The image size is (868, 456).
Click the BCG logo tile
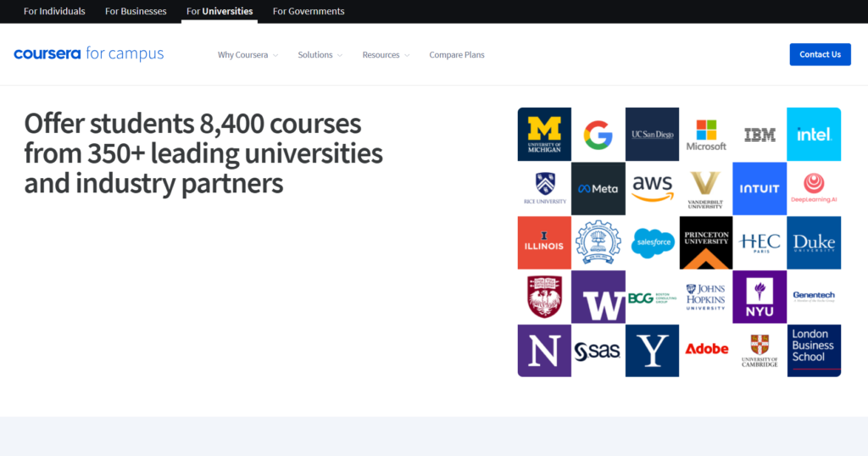pyautogui.click(x=652, y=298)
